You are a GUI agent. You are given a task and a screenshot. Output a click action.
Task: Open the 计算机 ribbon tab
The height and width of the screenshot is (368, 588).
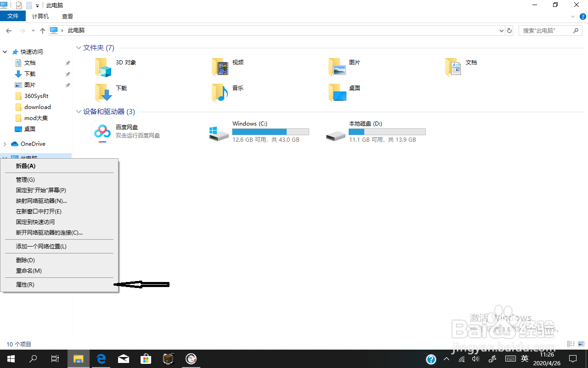point(40,16)
